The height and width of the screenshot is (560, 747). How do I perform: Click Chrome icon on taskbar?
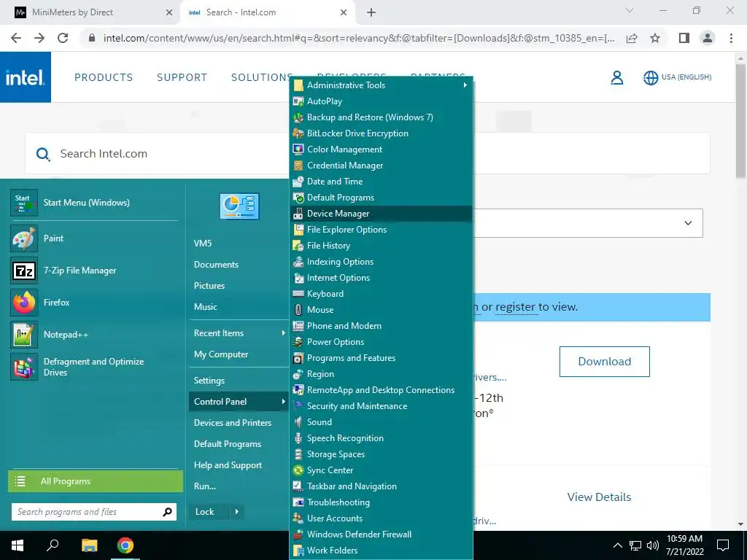[125, 545]
